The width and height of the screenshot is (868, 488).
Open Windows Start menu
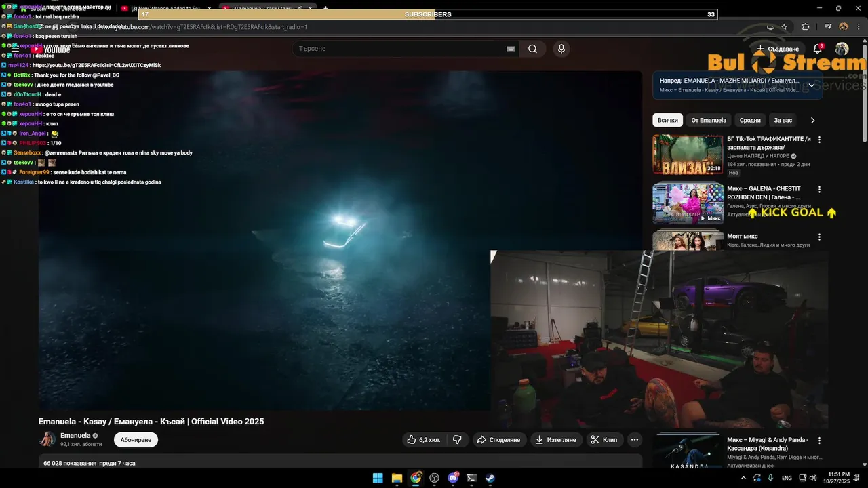(x=378, y=478)
